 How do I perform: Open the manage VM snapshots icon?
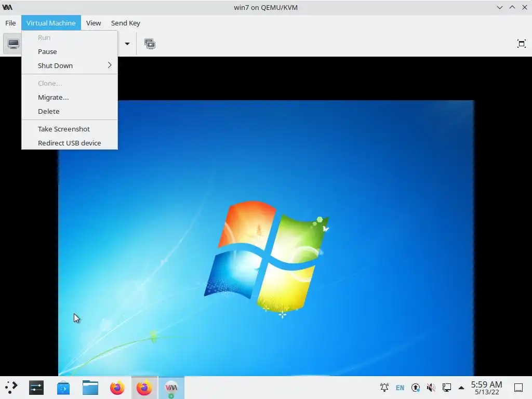click(150, 44)
